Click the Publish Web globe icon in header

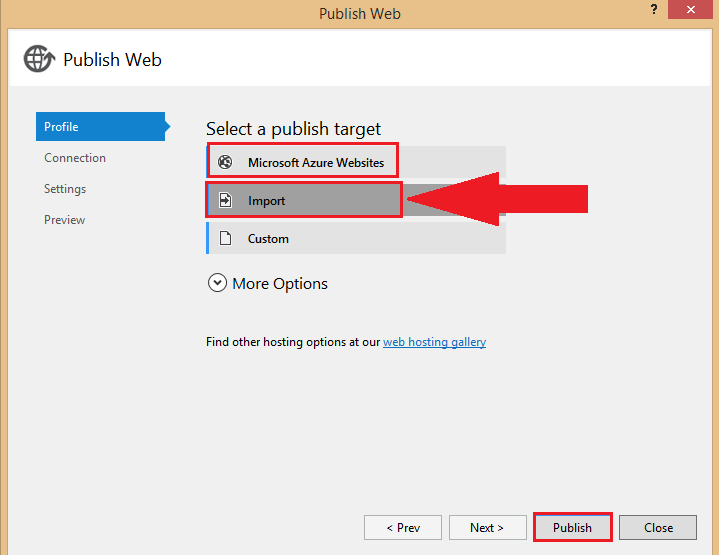(x=40, y=59)
